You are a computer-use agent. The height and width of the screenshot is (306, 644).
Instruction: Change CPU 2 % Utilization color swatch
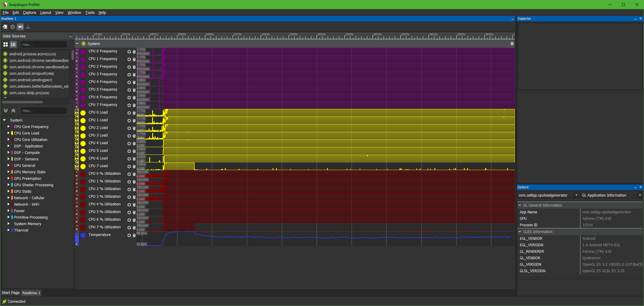point(83,189)
